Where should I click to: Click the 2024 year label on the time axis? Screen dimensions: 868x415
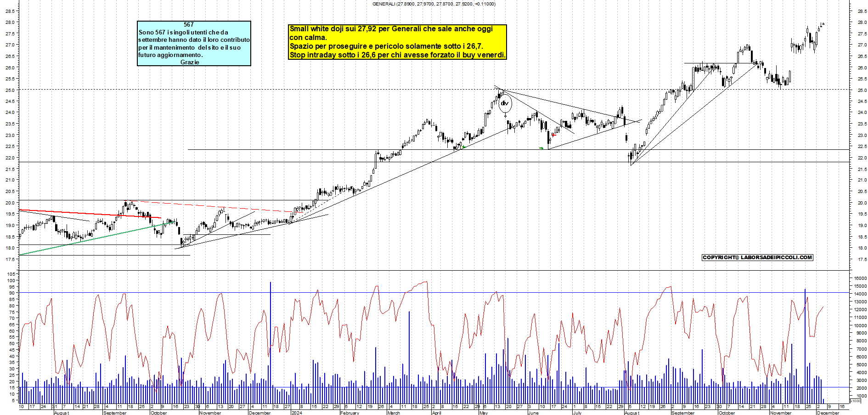coord(297,413)
